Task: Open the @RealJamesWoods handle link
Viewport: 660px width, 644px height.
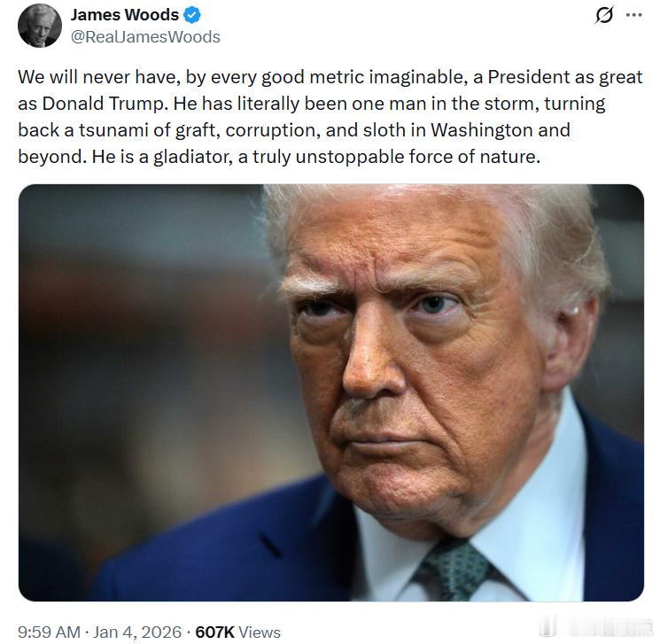Action: tap(145, 37)
